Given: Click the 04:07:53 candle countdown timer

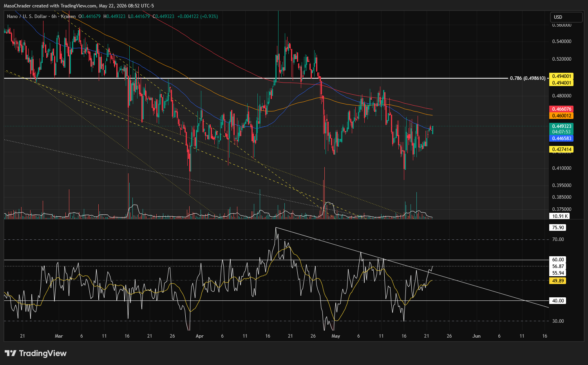Looking at the screenshot, I should tap(562, 132).
